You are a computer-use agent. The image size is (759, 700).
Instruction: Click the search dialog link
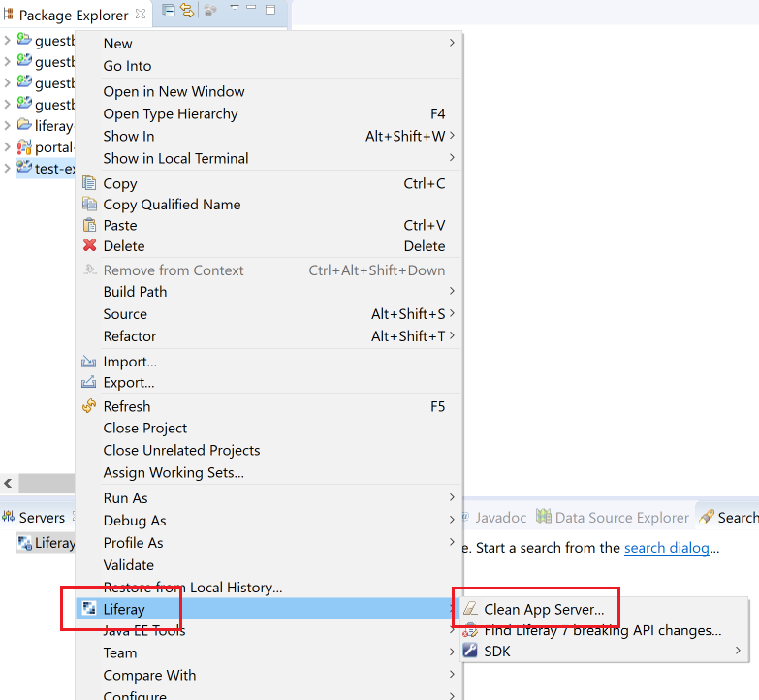tap(667, 548)
